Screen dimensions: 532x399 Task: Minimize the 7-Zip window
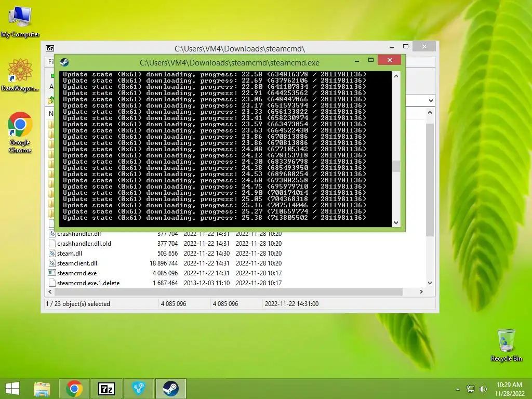click(392, 47)
